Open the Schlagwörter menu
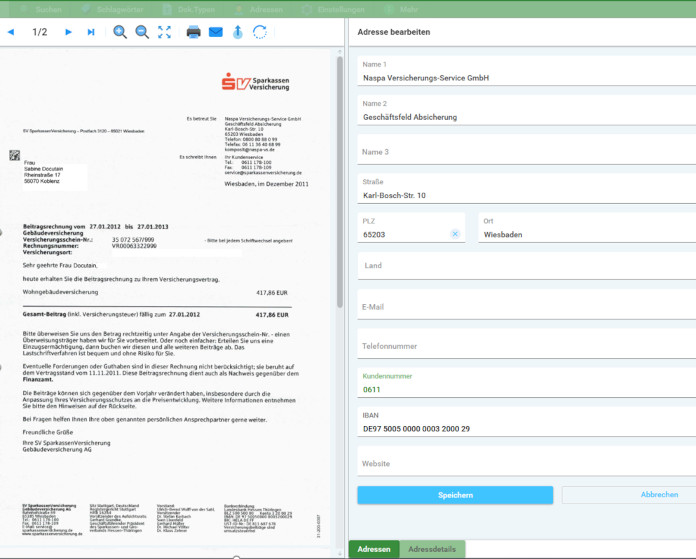 click(x=113, y=9)
